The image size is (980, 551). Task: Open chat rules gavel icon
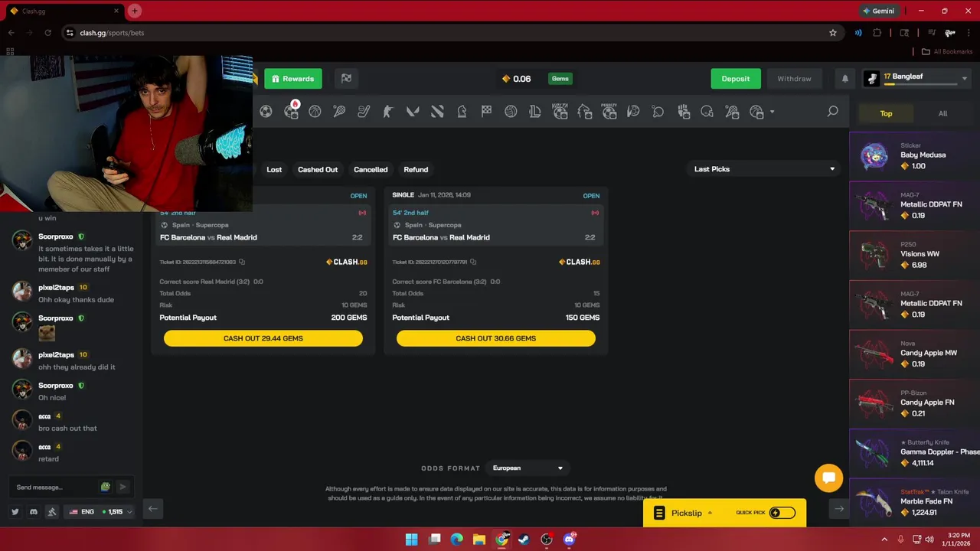pyautogui.click(x=52, y=512)
